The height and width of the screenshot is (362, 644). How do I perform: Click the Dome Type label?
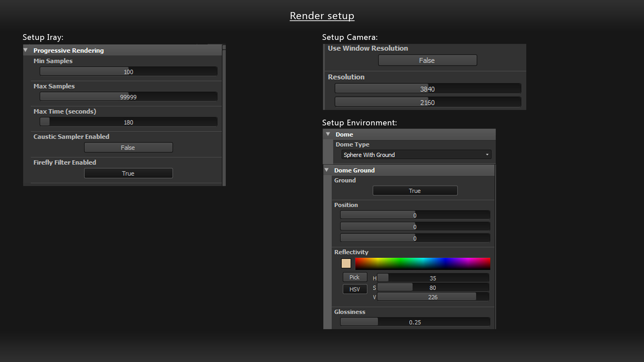[352, 144]
